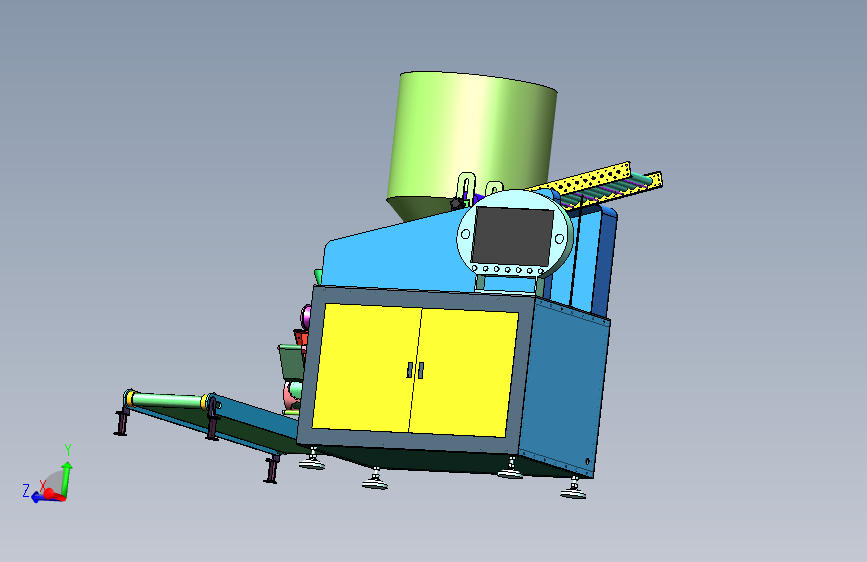Click the red X axis label of triad
This screenshot has width=867, height=562.
click(x=43, y=486)
